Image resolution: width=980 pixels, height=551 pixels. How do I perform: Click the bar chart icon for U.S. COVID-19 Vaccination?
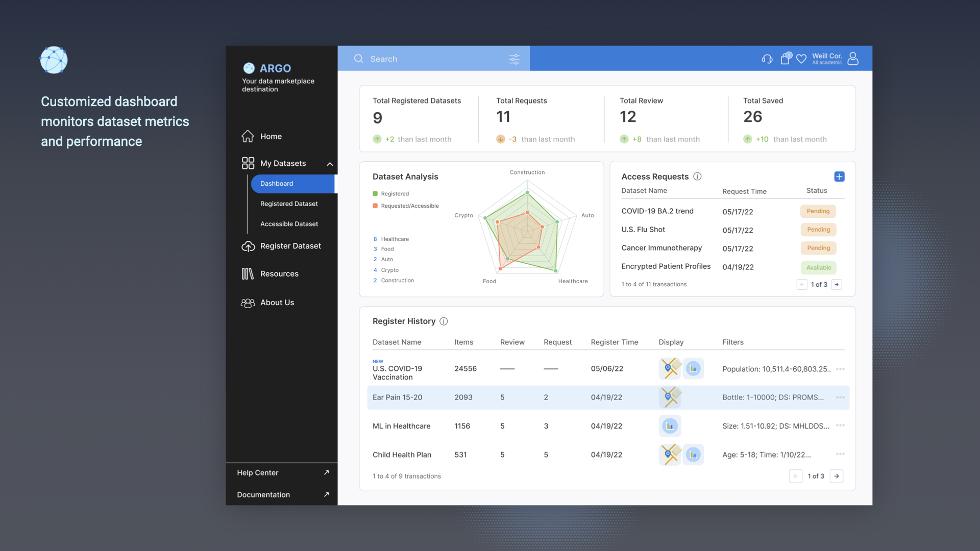coord(693,369)
